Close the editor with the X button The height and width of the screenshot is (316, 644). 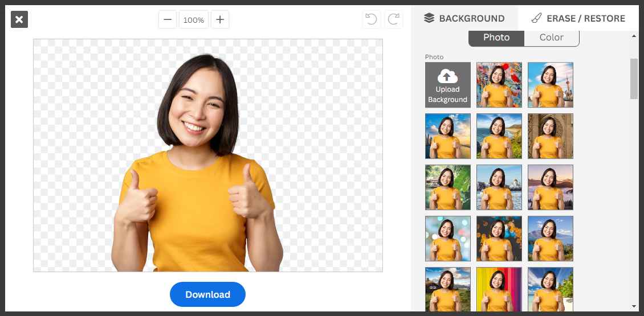(x=19, y=19)
